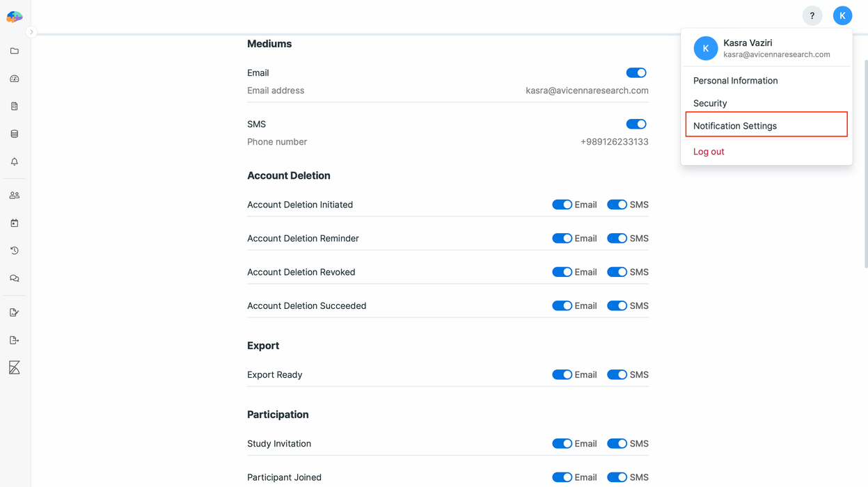868x487 pixels.
Task: Open the surveys document icon
Action: (14, 106)
